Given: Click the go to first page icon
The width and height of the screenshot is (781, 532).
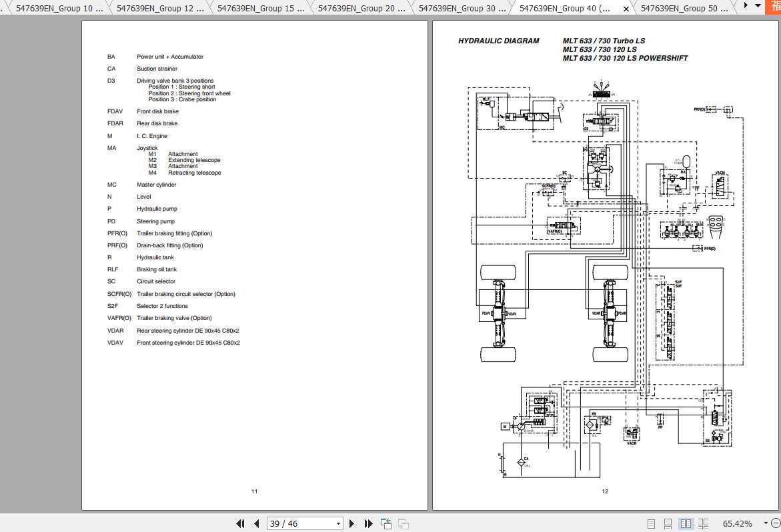Looking at the screenshot, I should point(240,523).
